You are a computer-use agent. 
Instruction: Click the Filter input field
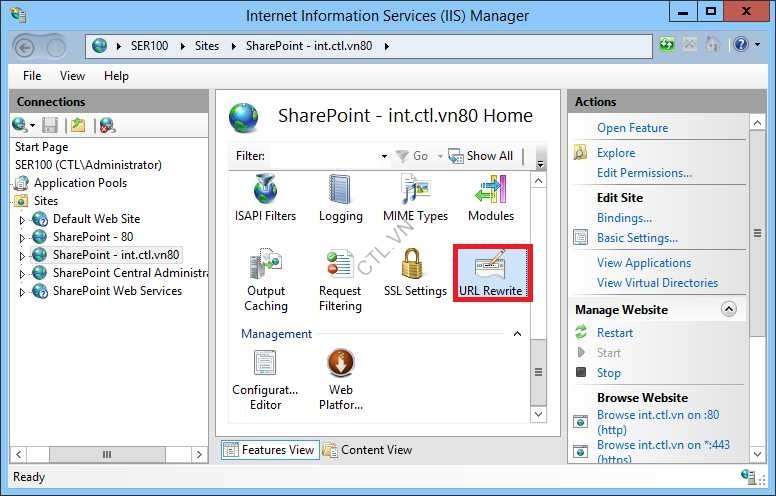click(x=323, y=156)
